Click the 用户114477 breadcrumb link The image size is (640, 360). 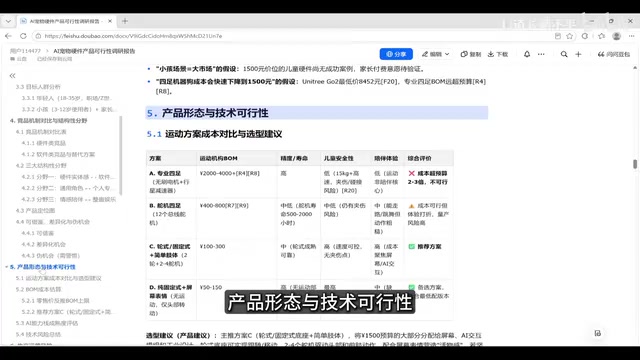(x=25, y=51)
